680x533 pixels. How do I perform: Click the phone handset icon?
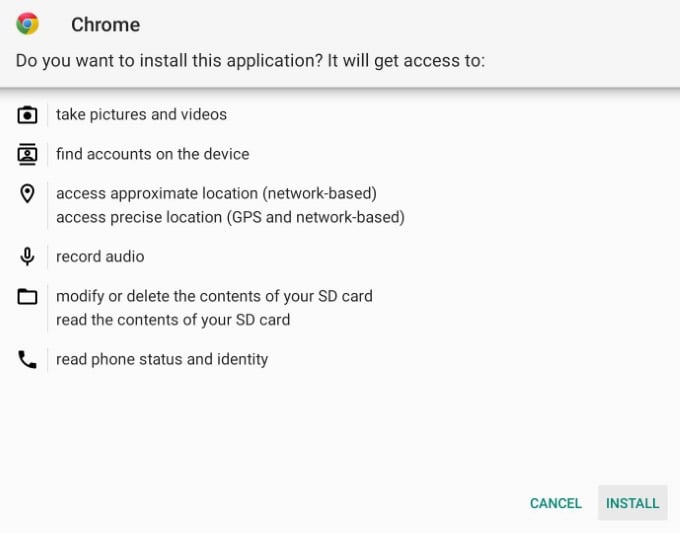click(27, 360)
